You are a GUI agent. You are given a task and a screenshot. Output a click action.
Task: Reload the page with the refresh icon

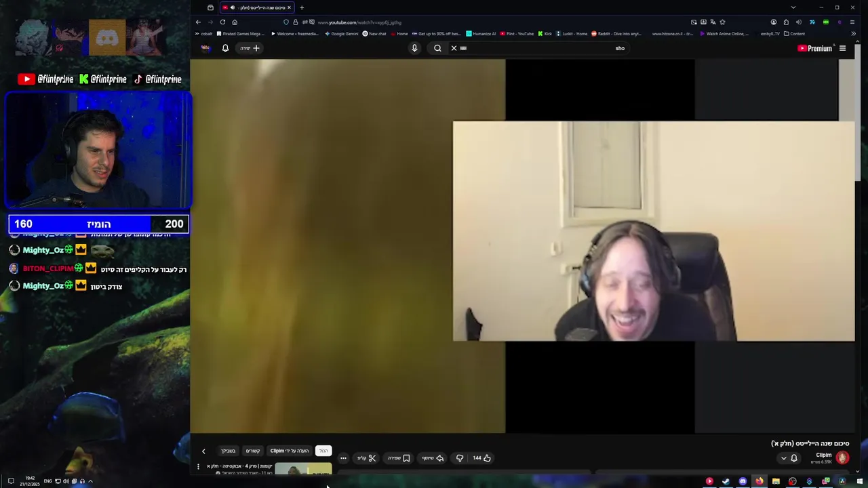tap(222, 22)
